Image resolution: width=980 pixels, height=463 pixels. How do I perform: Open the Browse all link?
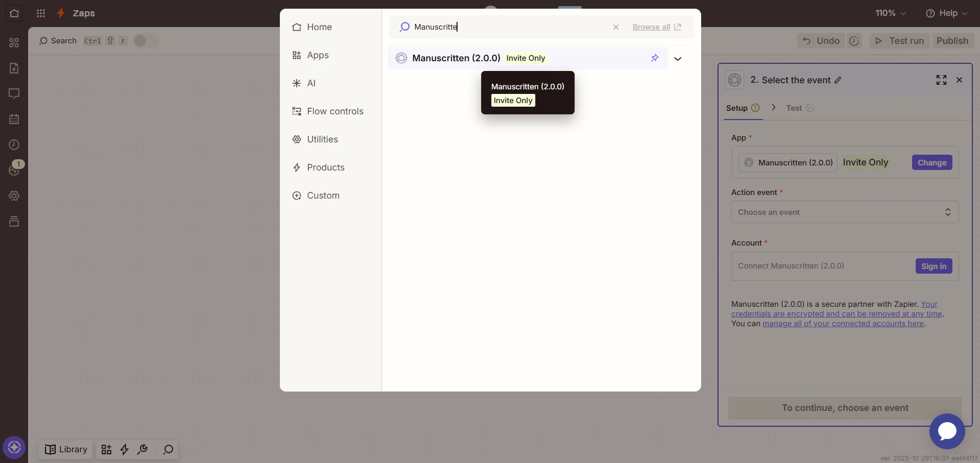[x=653, y=27]
